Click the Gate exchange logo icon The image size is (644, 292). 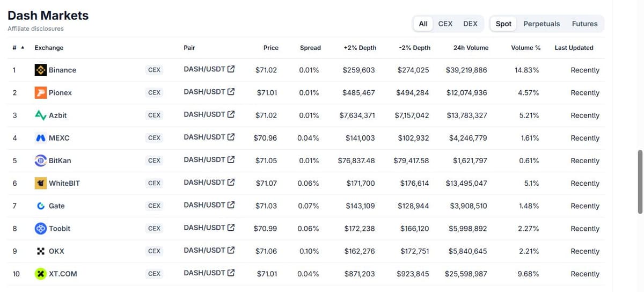point(40,206)
